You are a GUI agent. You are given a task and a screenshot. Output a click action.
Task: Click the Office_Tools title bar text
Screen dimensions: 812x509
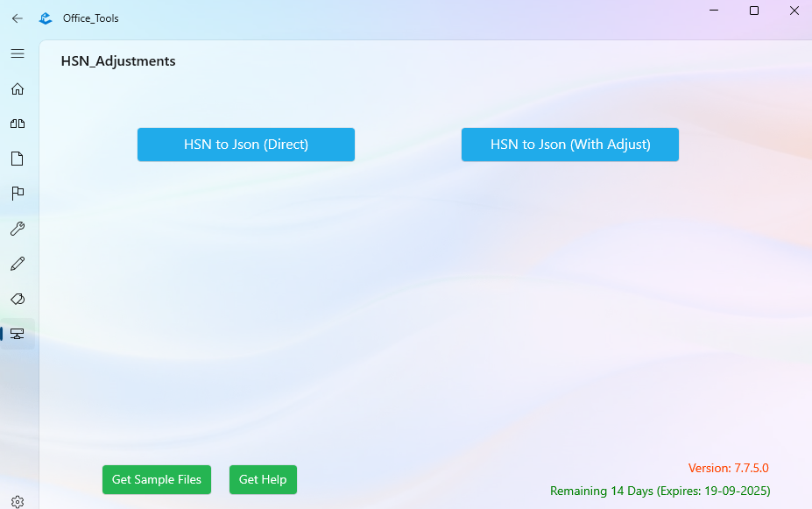click(89, 18)
